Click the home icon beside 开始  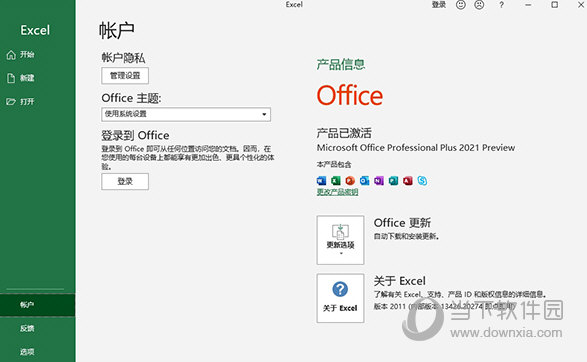[11, 55]
